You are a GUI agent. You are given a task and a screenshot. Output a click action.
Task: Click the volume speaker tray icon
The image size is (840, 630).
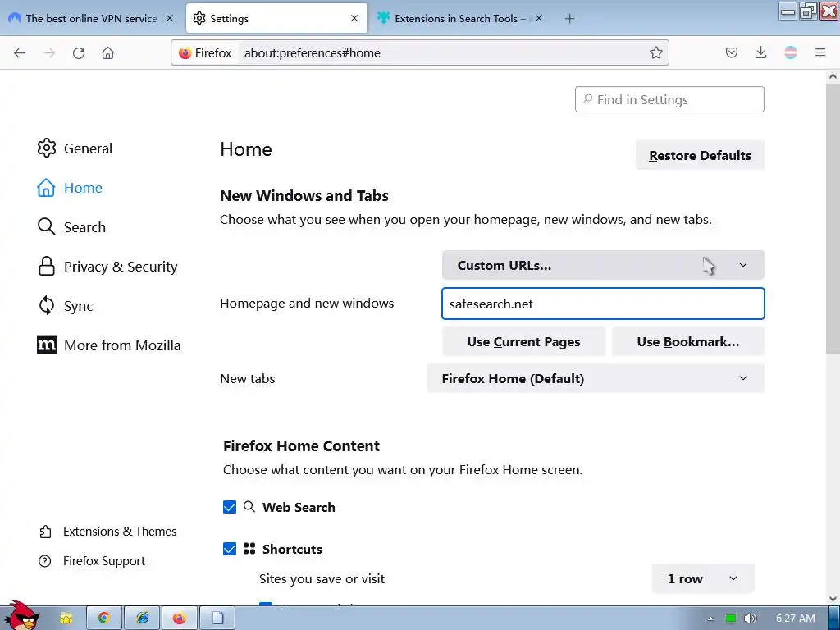coord(750,619)
